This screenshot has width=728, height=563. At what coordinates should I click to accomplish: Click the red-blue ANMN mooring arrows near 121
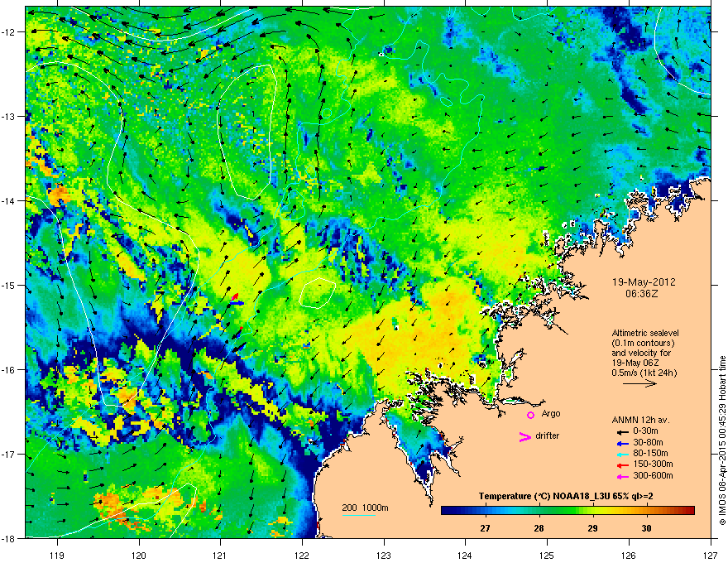click(237, 300)
